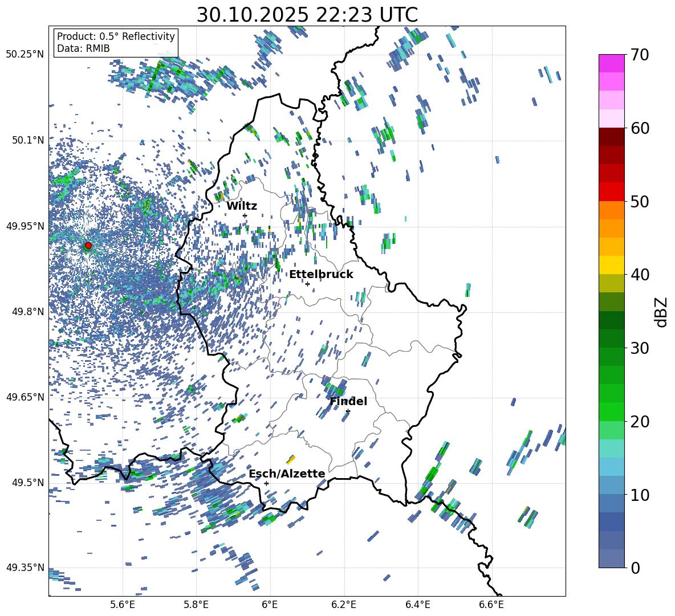Viewport: 675px width, 616px height.
Task: Click the Findel label
Action: (x=348, y=401)
